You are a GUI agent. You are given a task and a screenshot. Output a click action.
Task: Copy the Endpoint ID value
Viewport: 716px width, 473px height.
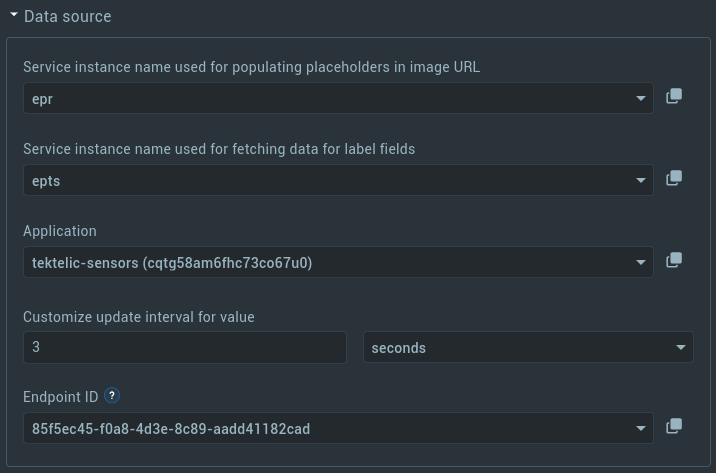tap(674, 426)
